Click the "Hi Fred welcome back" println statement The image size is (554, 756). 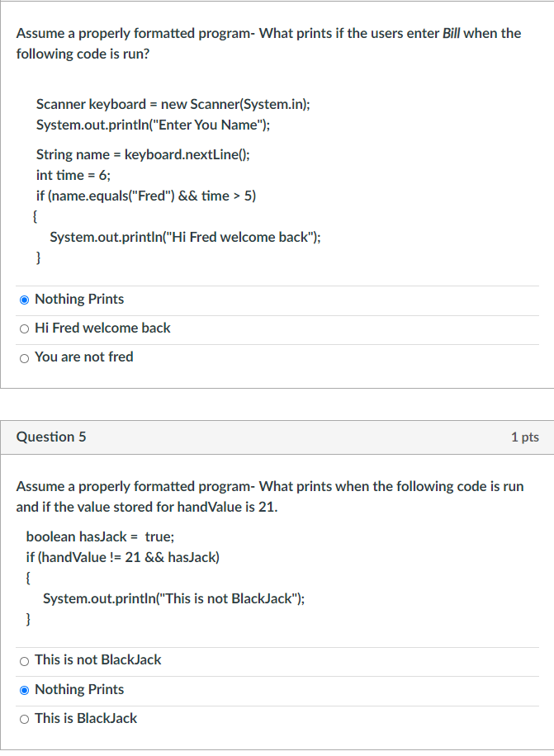[185, 237]
